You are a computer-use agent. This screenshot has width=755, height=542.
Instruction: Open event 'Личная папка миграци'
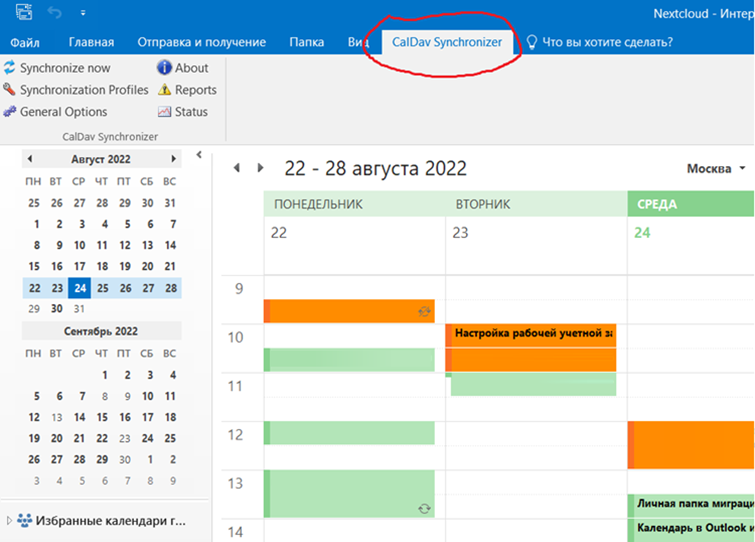[691, 505]
